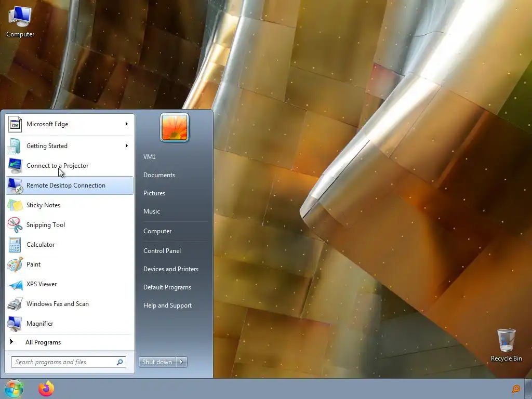The width and height of the screenshot is (532, 399).
Task: Click the Connect to a Projector label
Action: [58, 166]
